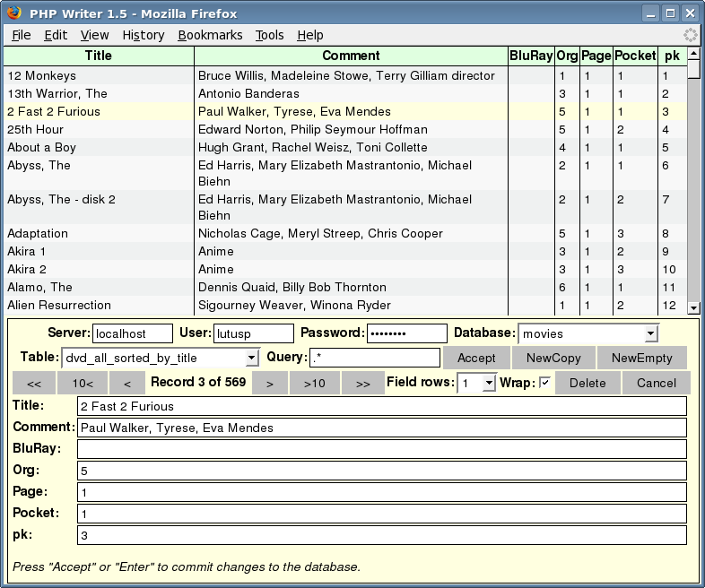This screenshot has width=705, height=588.
Task: Go to previous record with < button
Action: pyautogui.click(x=127, y=384)
